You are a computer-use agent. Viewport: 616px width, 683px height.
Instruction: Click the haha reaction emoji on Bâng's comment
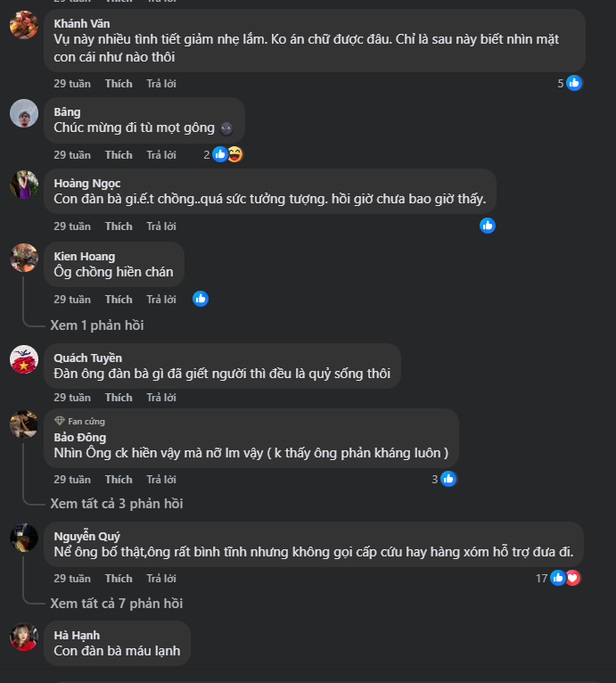(235, 154)
